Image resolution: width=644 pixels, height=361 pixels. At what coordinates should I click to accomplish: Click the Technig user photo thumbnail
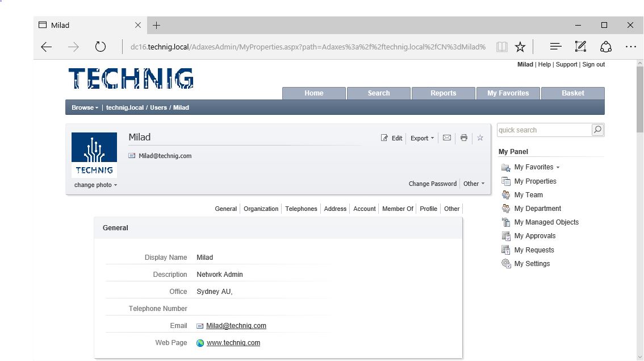click(94, 155)
